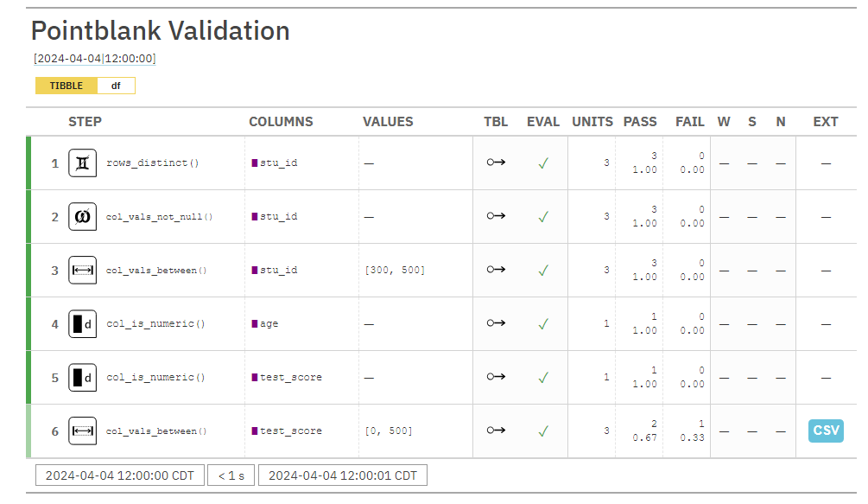Click the stu_id col_vals_between range icon
This screenshot has width=868, height=504.
coord(82,270)
